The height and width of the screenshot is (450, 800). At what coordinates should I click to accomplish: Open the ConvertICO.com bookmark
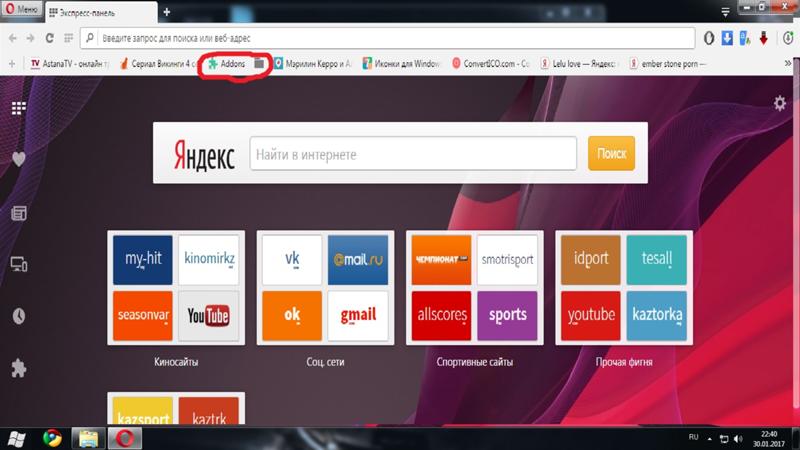point(491,64)
